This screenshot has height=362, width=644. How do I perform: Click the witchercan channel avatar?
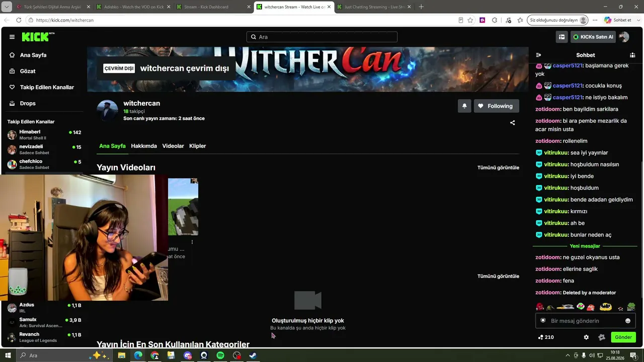pyautogui.click(x=107, y=111)
